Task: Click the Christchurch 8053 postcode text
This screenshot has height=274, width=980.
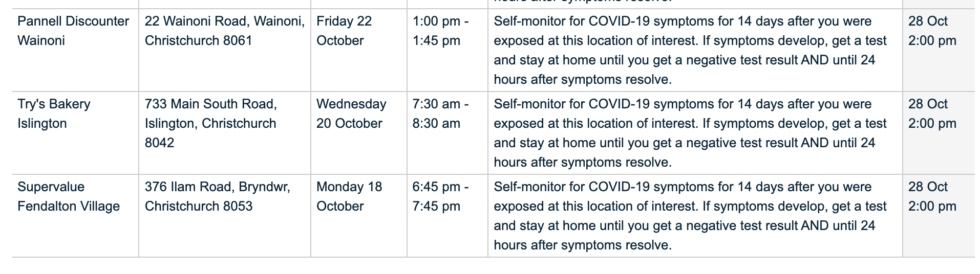Action: (199, 206)
